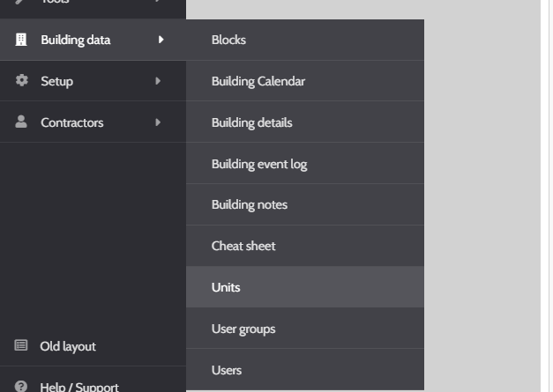Open Blocks from the submenu
Screen dimensions: 553x392
228,40
